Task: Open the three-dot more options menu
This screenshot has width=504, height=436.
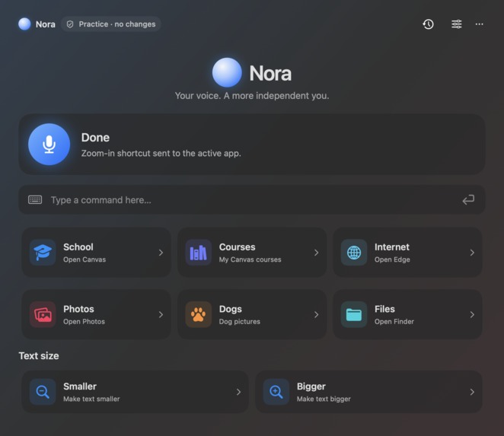Action: [x=479, y=24]
